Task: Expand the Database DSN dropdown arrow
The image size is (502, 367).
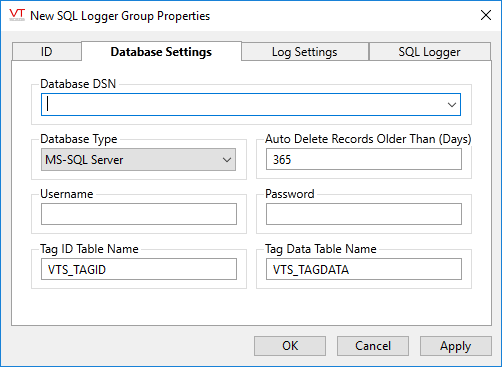Action: 452,105
